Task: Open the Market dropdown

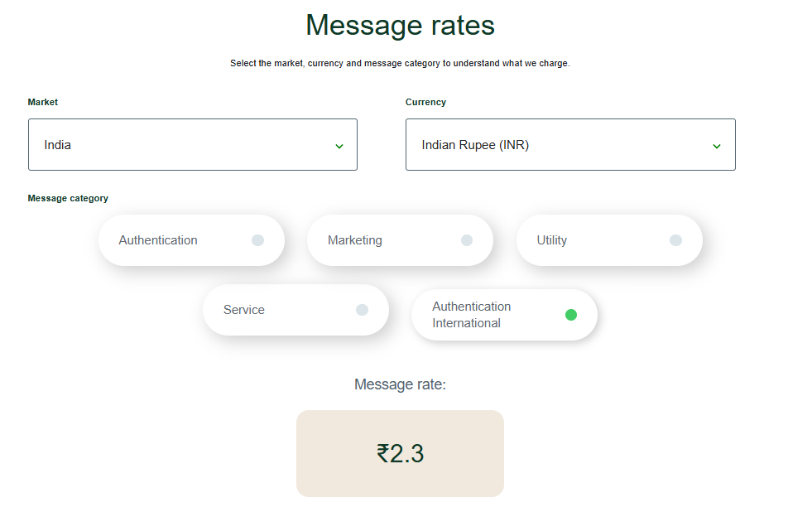Action: (192, 144)
